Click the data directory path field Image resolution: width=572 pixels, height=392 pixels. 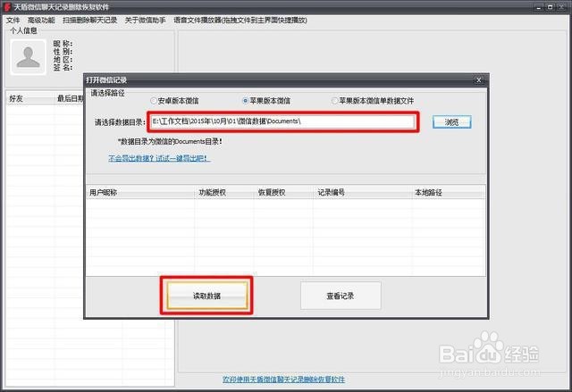click(x=282, y=121)
